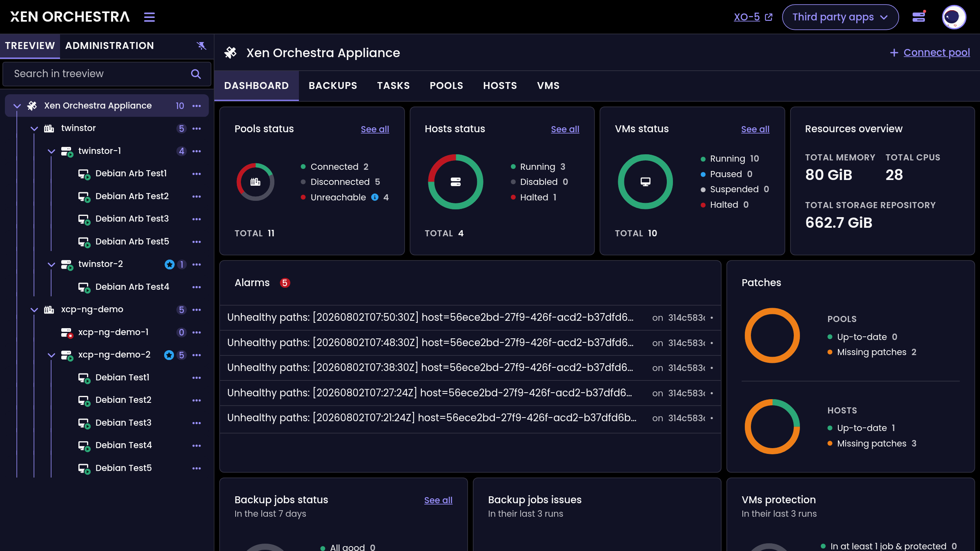
Task: Open the Administration sidebar tab
Action: (x=109, y=46)
